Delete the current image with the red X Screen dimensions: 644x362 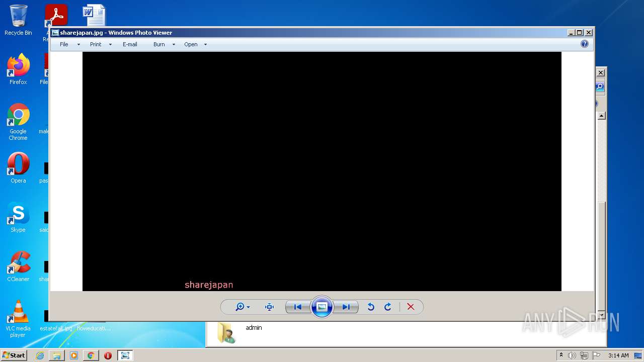tap(411, 307)
